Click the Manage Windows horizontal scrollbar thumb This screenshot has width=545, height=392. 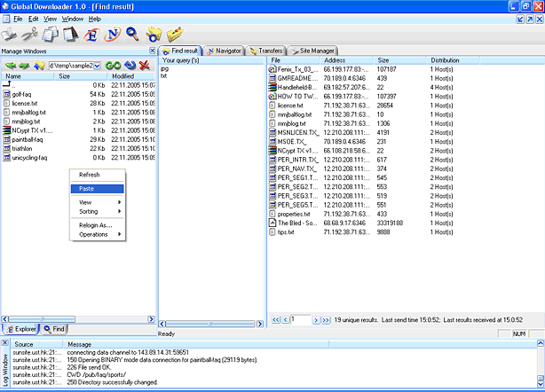(x=42, y=318)
